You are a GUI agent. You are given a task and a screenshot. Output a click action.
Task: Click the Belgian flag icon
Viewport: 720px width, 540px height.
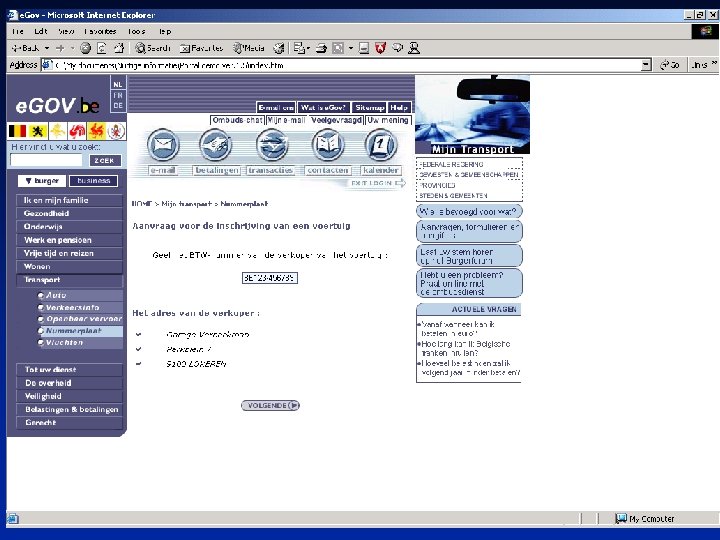pyautogui.click(x=17, y=131)
